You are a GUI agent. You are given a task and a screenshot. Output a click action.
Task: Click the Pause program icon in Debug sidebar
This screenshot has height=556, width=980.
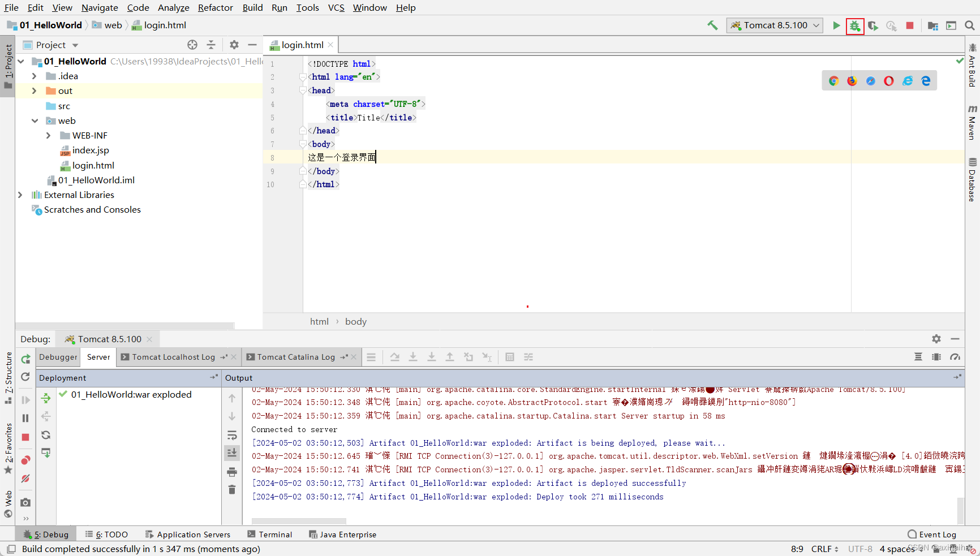pyautogui.click(x=25, y=418)
